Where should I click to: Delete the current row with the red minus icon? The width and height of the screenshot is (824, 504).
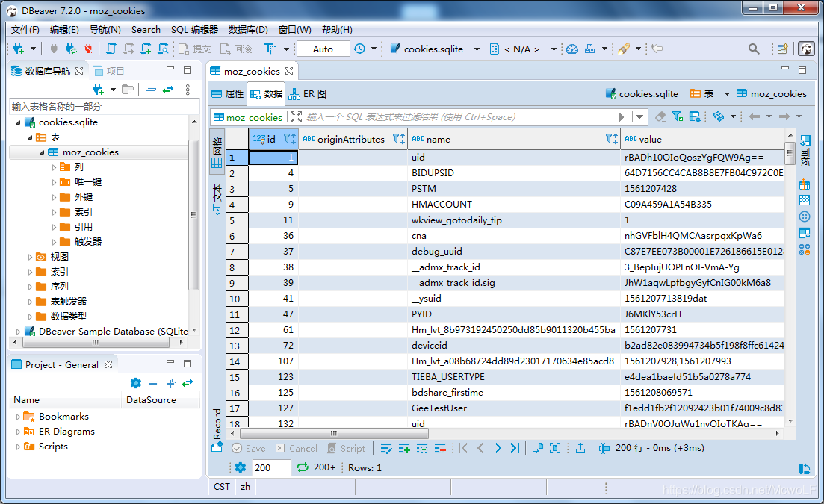[x=440, y=448]
